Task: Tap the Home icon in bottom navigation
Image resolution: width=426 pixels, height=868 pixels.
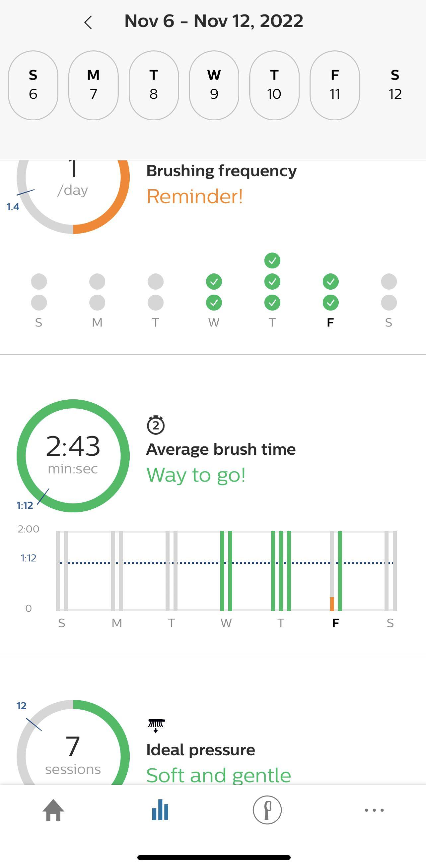Action: [x=53, y=810]
